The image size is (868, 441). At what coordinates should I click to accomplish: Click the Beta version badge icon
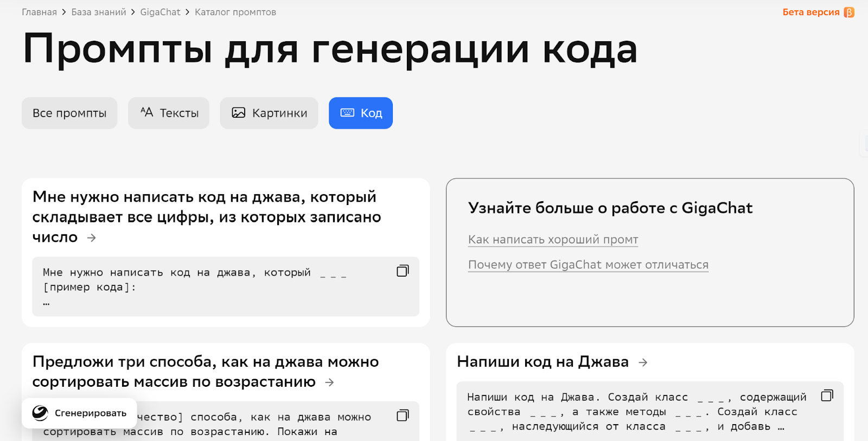click(x=849, y=12)
